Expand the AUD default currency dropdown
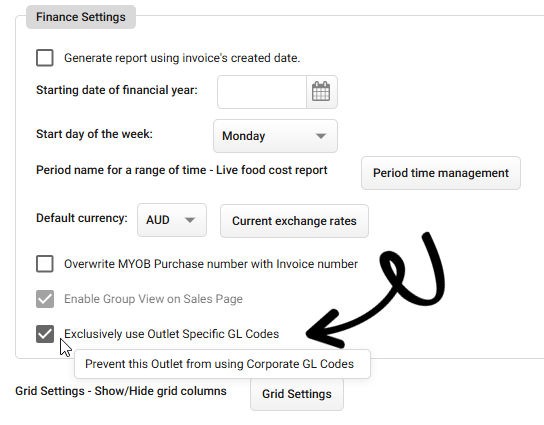The height and width of the screenshot is (425, 544). pos(172,220)
